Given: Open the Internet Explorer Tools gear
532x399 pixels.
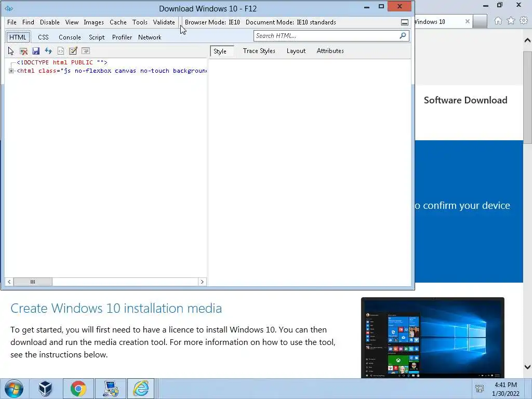Looking at the screenshot, I should [524, 21].
